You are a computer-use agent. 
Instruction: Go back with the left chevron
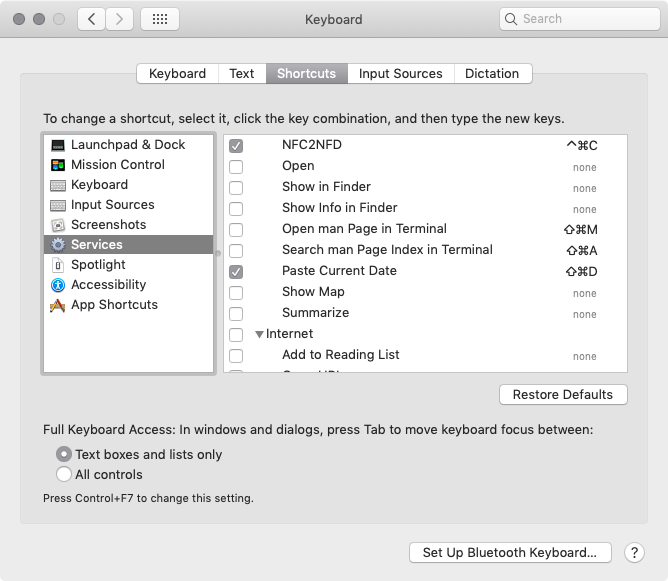click(x=92, y=19)
